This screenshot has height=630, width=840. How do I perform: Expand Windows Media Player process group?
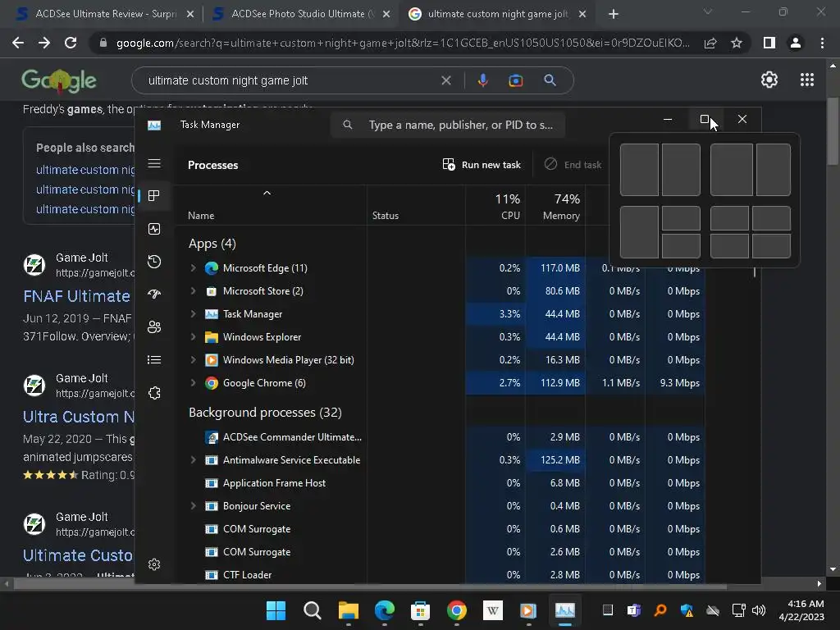tap(194, 360)
